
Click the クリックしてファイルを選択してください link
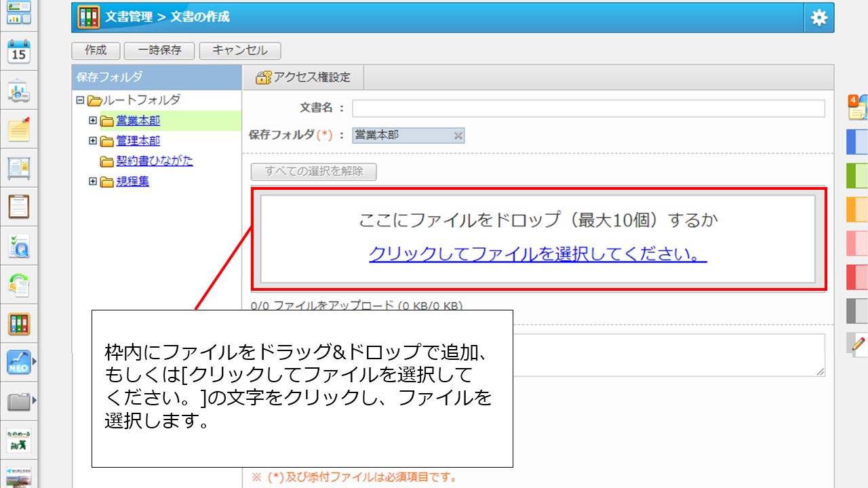click(538, 254)
